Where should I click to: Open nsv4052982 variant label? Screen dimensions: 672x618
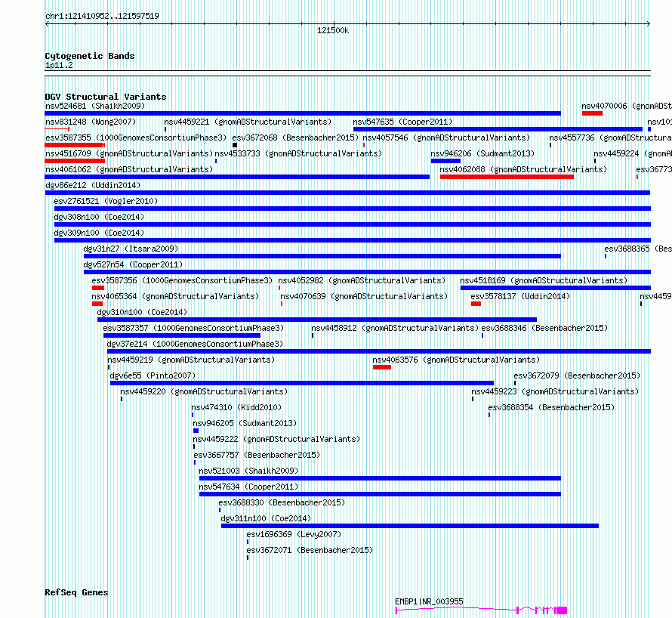(x=362, y=280)
